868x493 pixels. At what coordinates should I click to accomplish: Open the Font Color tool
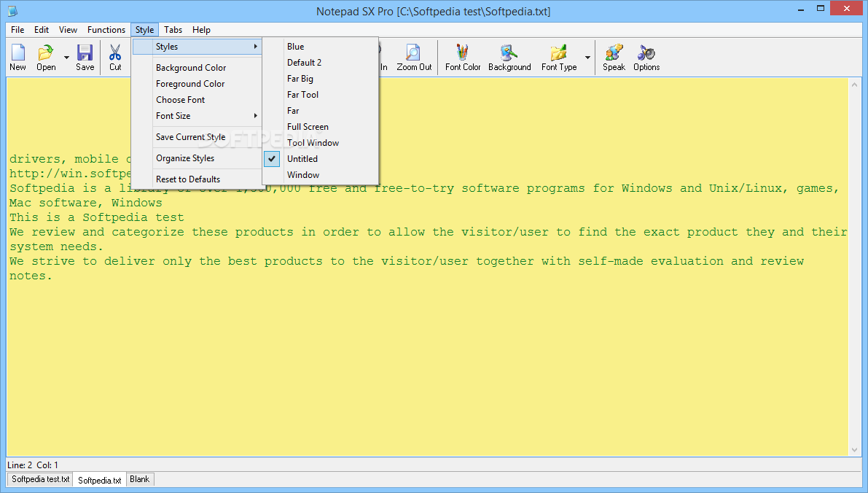coord(463,58)
